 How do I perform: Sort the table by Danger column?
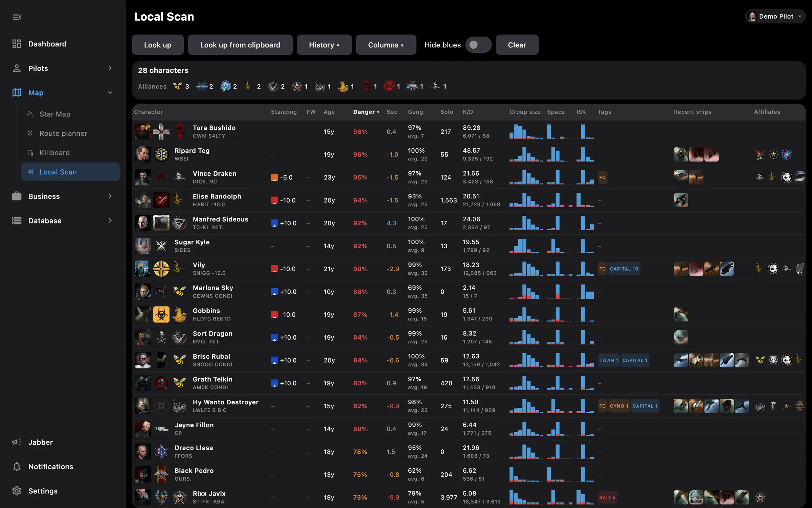[x=366, y=112]
